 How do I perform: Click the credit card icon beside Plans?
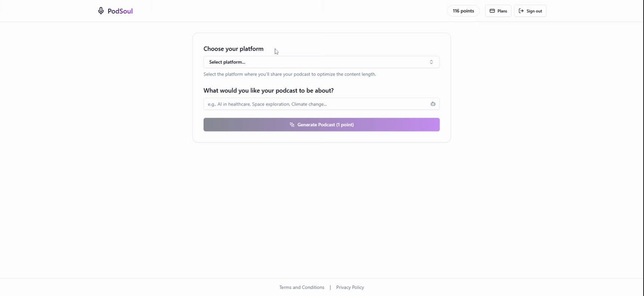[492, 11]
